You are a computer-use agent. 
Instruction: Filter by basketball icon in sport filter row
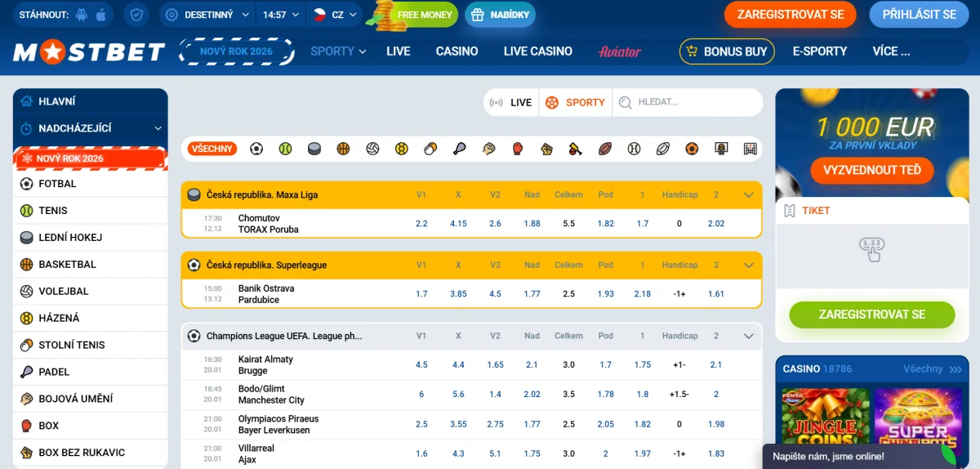pos(343,149)
